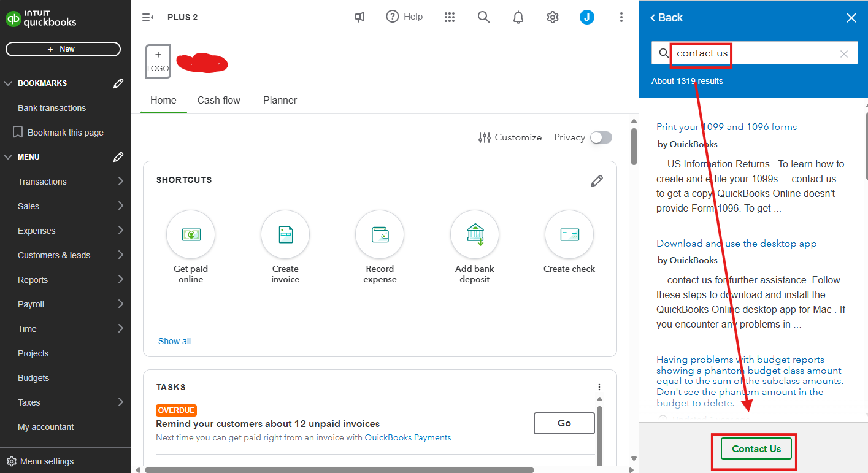
Task: Click the About 1319 results text
Action: click(687, 81)
